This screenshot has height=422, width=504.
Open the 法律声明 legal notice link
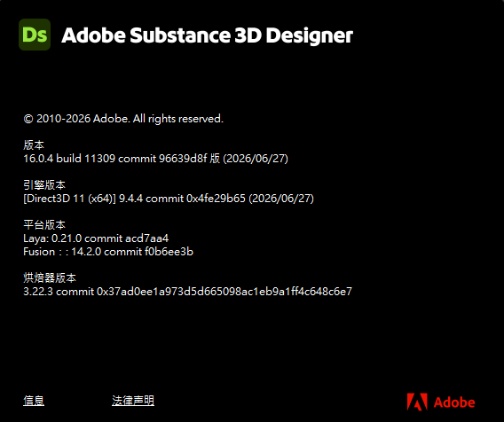(x=133, y=401)
